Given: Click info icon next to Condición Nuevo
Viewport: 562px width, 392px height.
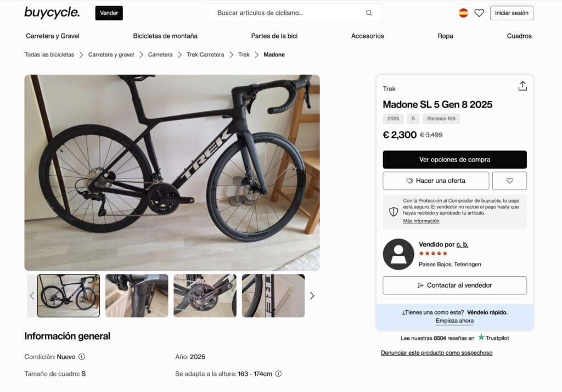Looking at the screenshot, I should [82, 357].
